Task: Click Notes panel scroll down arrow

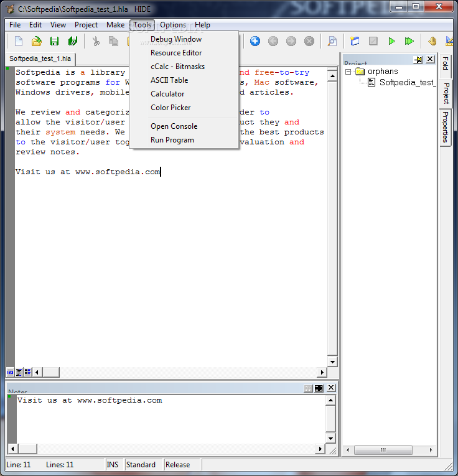Action: pos(330,438)
